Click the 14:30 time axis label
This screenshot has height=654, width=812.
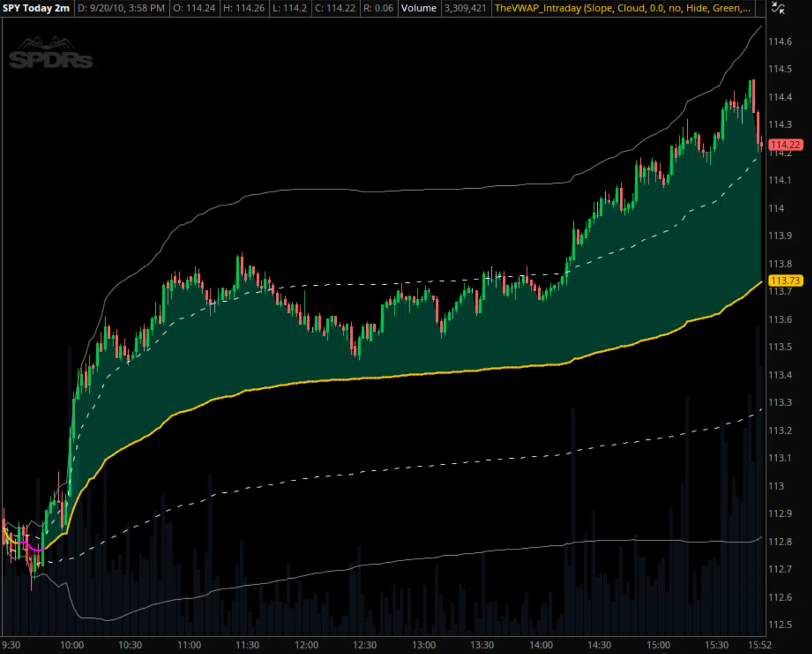point(599,645)
